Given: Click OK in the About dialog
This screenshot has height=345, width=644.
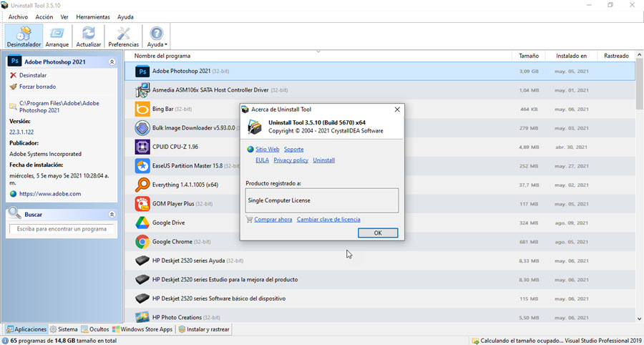Looking at the screenshot, I should (x=378, y=233).
